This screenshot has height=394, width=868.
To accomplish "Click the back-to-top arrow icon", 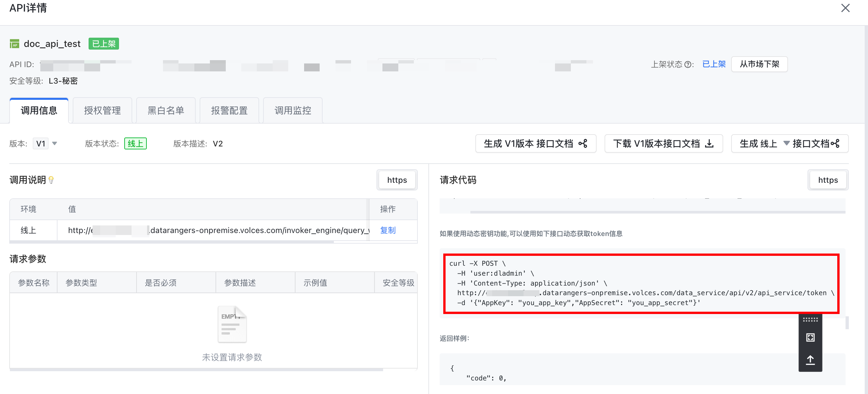I will click(810, 360).
